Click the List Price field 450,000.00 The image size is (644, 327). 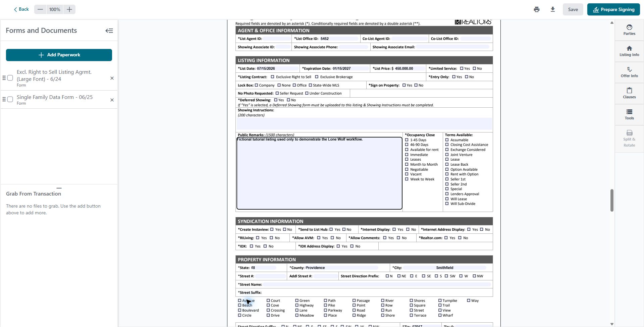(x=409, y=68)
